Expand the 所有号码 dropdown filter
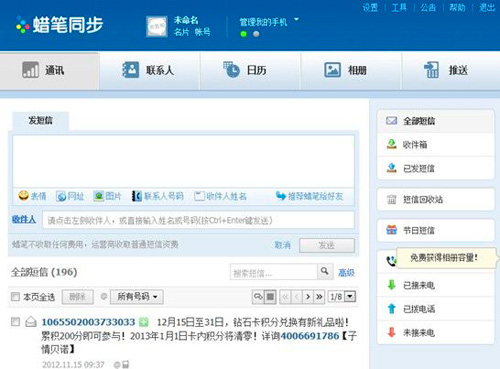This screenshot has width=500, height=369. coord(137,296)
